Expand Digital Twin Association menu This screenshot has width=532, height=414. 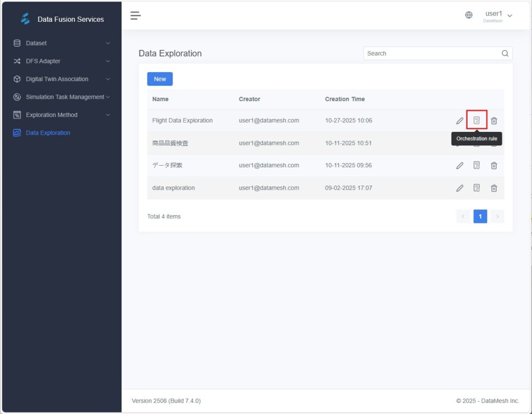point(61,79)
